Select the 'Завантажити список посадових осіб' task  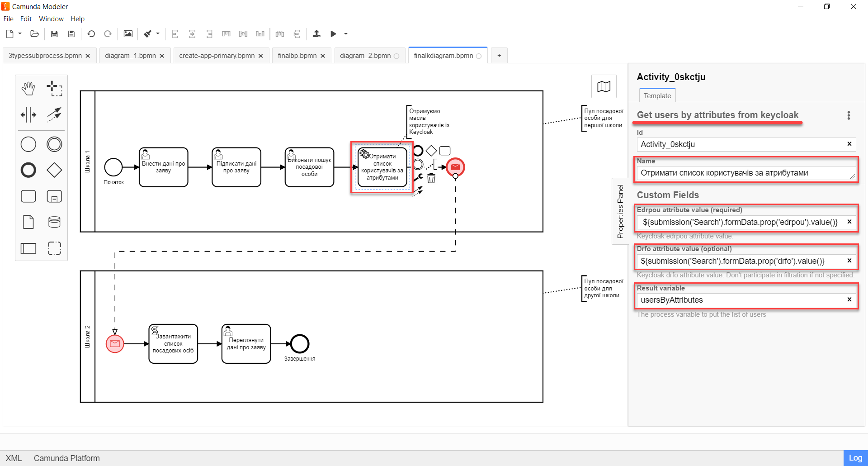point(173,344)
